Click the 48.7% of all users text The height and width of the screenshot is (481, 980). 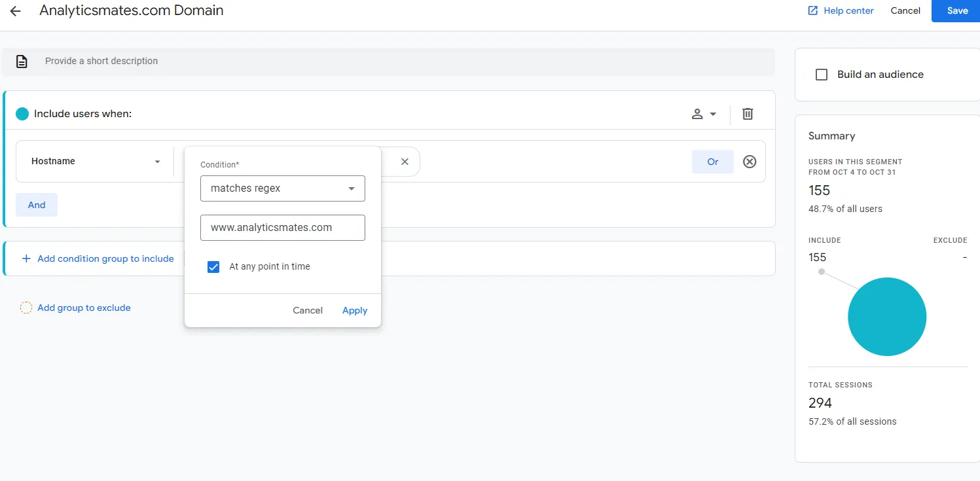coord(845,209)
